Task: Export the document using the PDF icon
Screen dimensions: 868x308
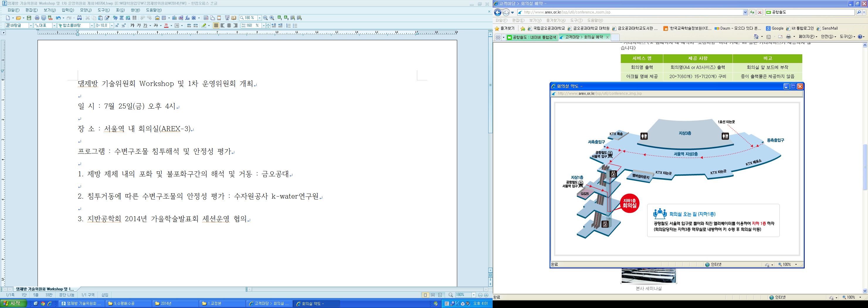Action: [x=50, y=18]
